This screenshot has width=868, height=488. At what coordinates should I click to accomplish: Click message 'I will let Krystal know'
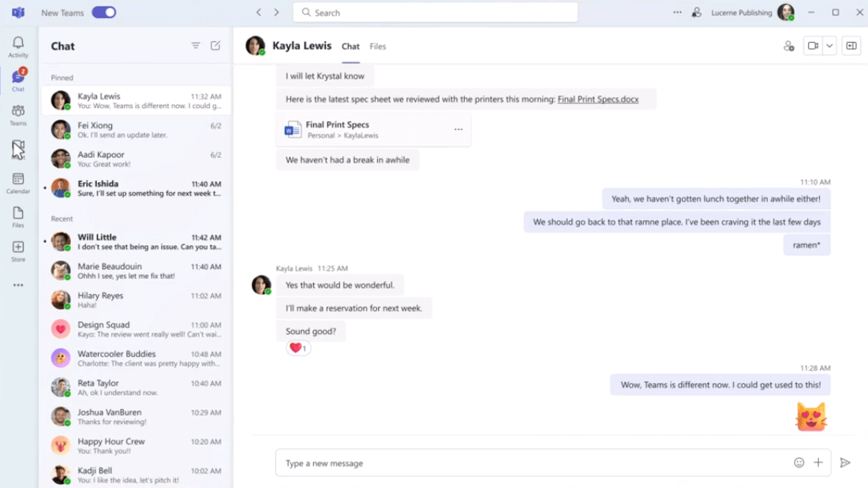click(325, 76)
